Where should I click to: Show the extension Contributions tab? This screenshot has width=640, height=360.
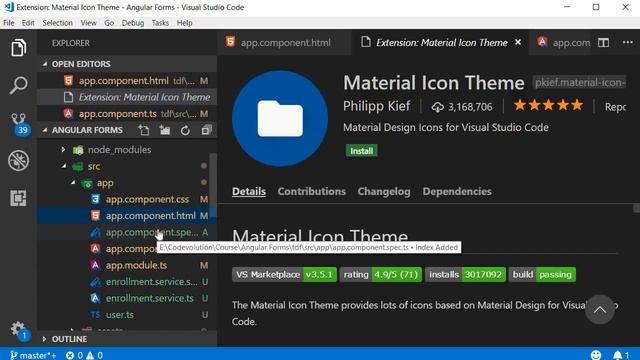pos(311,191)
